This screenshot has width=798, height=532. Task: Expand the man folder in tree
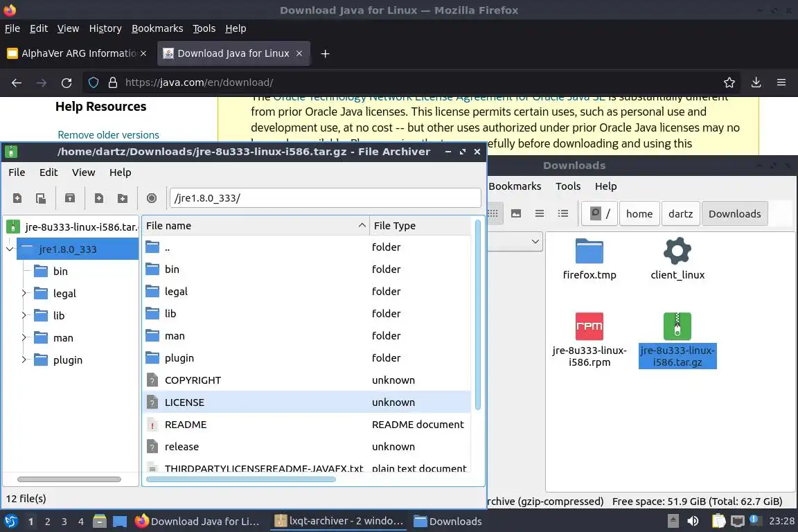(24, 337)
